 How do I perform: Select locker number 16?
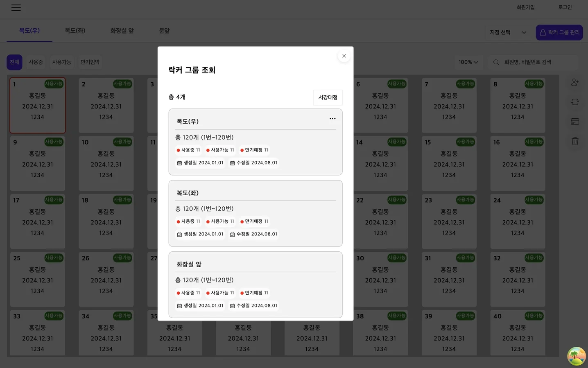[518, 164]
